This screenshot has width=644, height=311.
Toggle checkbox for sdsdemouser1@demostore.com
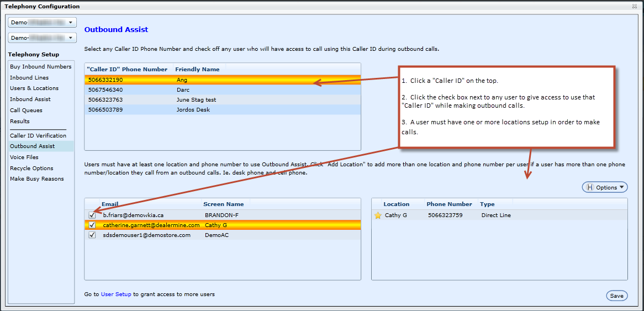pyautogui.click(x=92, y=235)
